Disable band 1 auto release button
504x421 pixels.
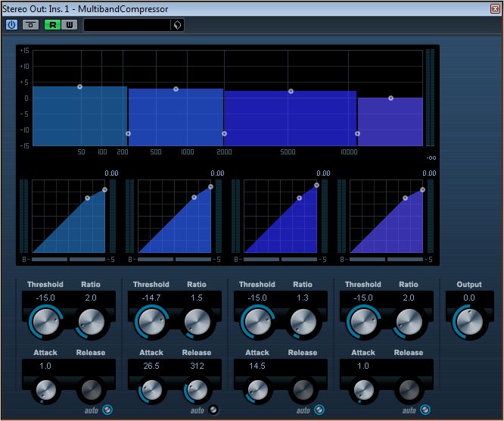(107, 410)
